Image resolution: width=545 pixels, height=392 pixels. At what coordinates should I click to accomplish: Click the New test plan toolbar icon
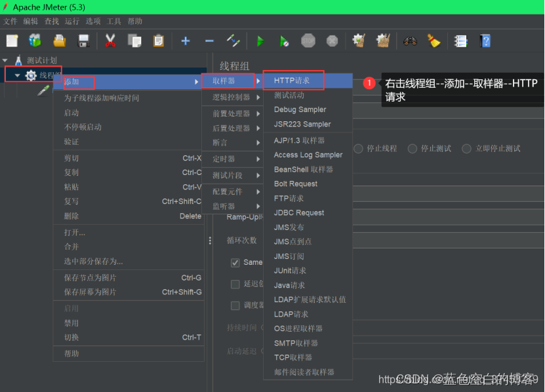(12, 41)
